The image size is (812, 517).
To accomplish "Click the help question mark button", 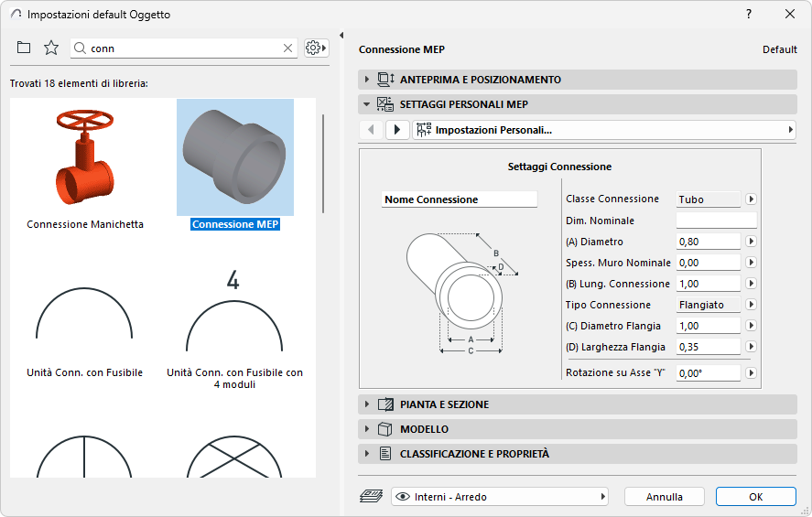I will coord(748,15).
